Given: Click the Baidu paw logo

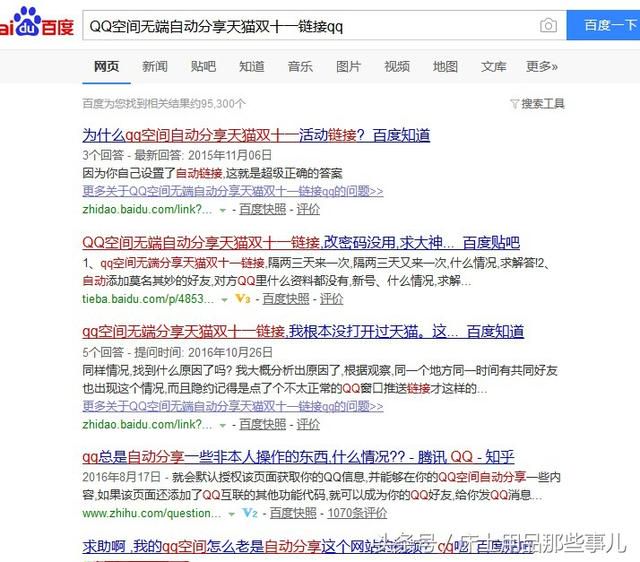Looking at the screenshot, I should click(37, 22).
